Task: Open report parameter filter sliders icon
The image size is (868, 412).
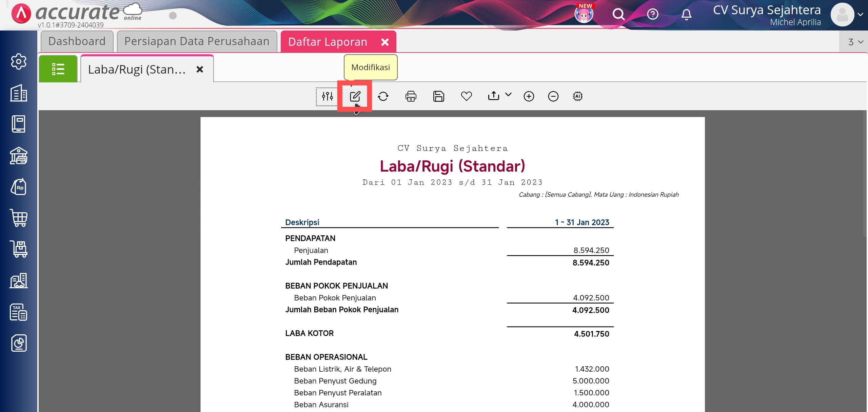Action: [327, 97]
